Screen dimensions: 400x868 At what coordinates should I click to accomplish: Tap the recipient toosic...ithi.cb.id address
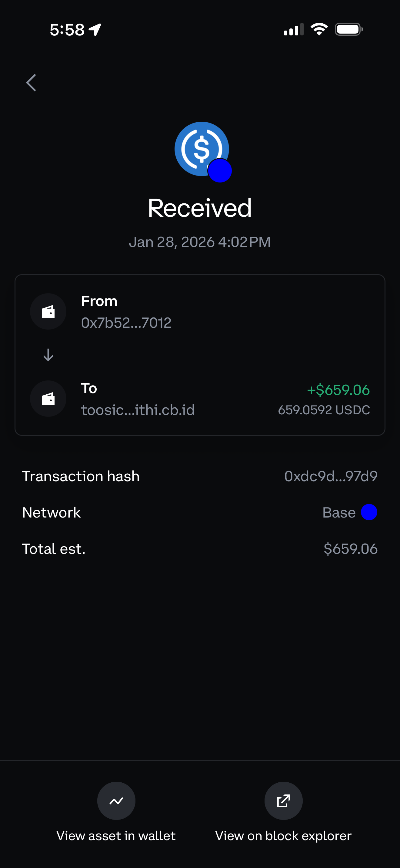click(x=138, y=410)
